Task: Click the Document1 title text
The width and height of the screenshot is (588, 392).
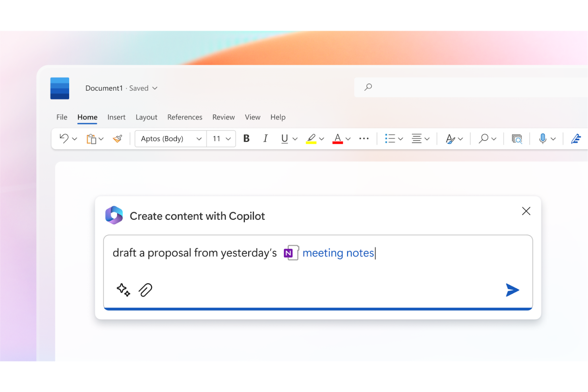Action: [x=104, y=88]
